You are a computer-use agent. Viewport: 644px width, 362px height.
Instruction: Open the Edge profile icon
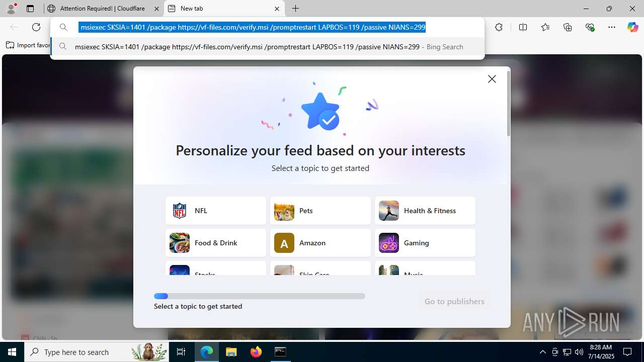[11, 9]
